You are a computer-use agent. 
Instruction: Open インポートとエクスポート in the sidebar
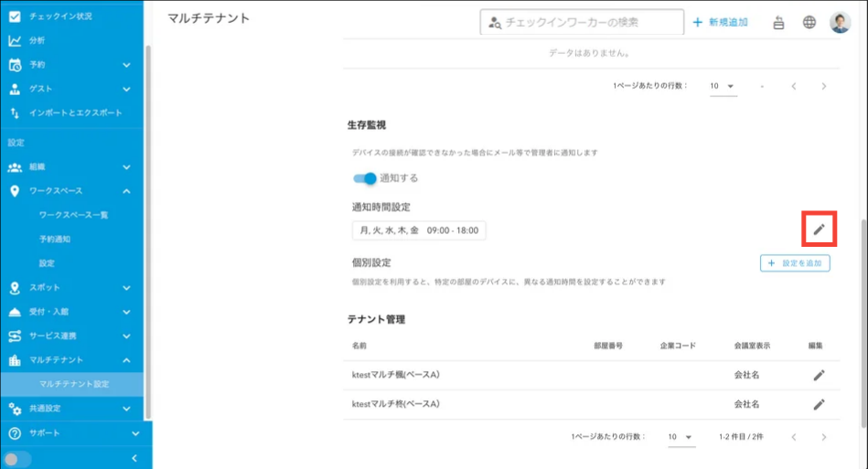[x=75, y=112]
